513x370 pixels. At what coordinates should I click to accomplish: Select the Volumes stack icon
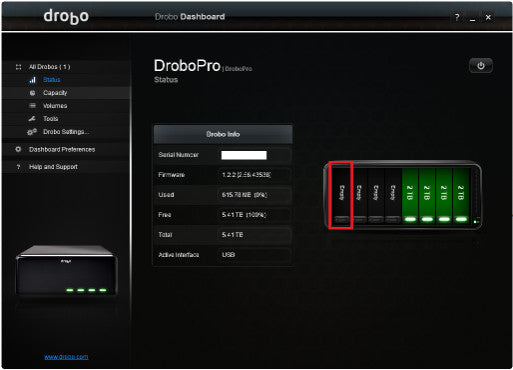[32, 106]
